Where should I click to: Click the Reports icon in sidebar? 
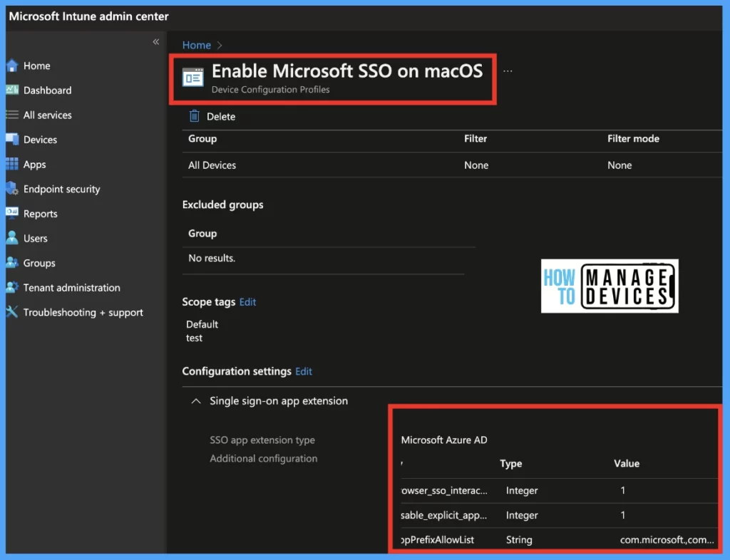click(x=12, y=213)
